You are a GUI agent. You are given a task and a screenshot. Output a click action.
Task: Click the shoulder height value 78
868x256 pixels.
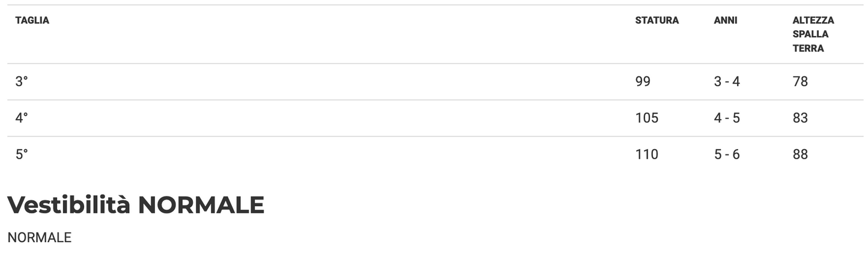click(x=800, y=81)
